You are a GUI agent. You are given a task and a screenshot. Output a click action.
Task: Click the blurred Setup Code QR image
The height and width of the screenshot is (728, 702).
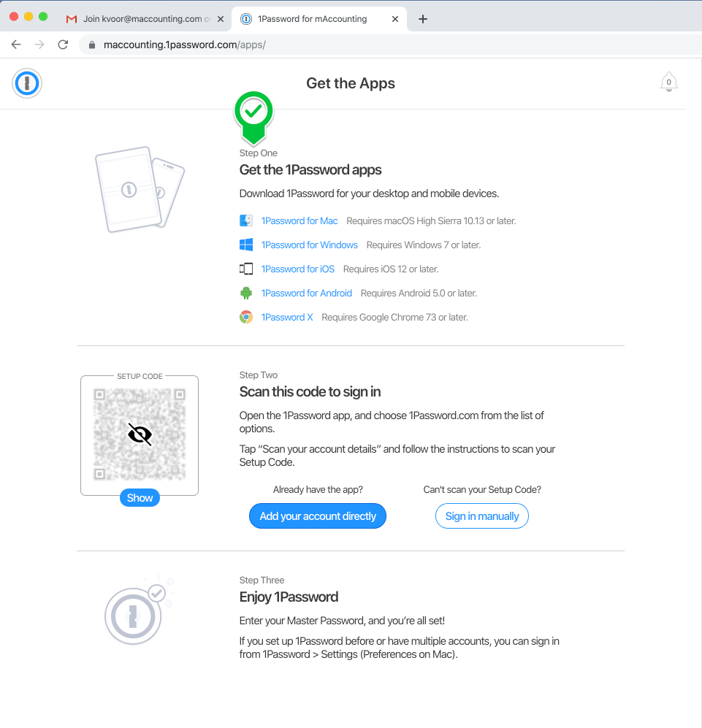tap(140, 434)
